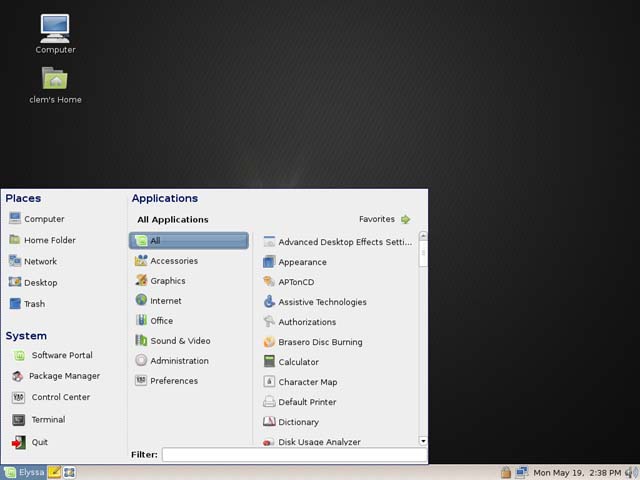The height and width of the screenshot is (480, 640).
Task: Select Preferences category
Action: 166,380
